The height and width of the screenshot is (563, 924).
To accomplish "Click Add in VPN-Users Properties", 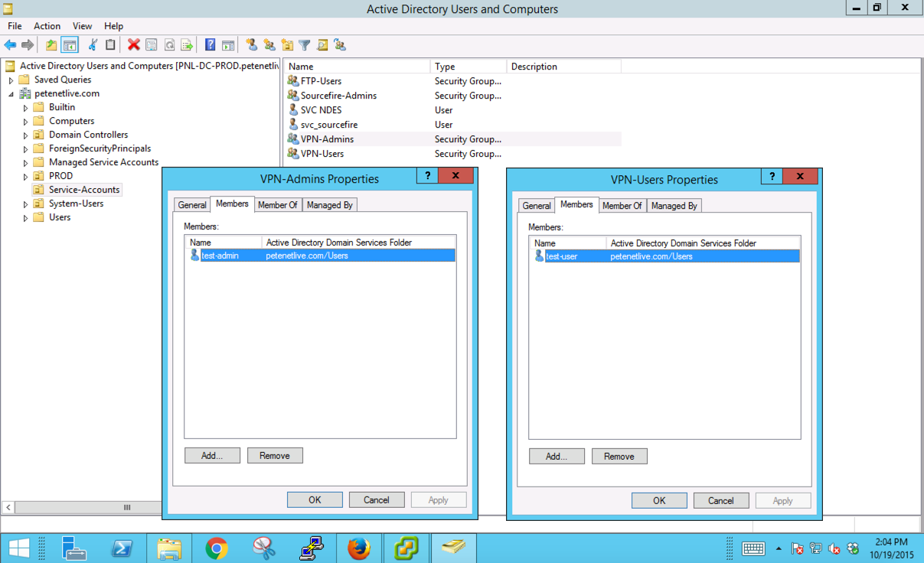I will 557,456.
